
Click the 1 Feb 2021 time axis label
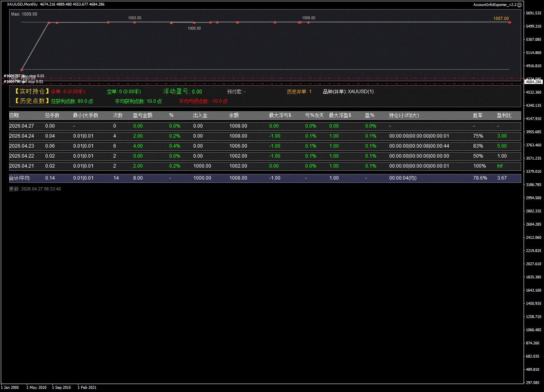(87, 387)
